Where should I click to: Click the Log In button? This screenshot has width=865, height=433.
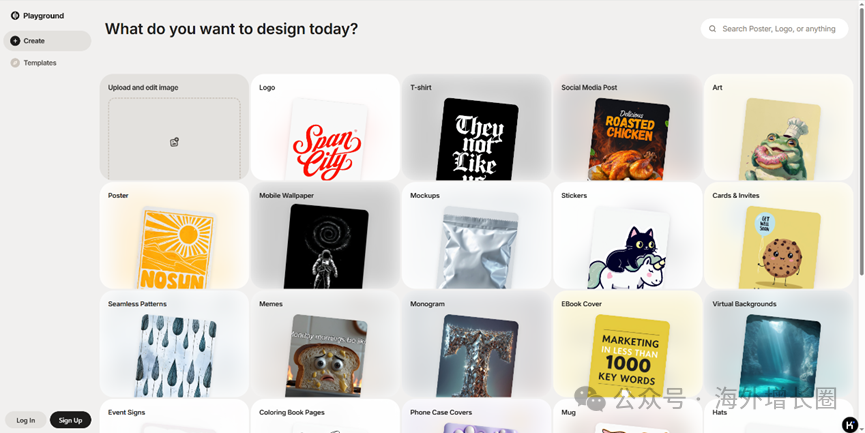[x=25, y=420]
